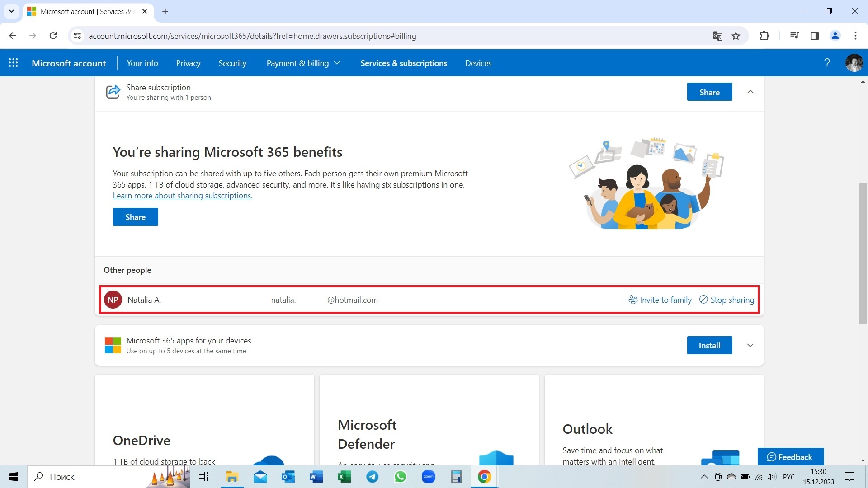Image resolution: width=868 pixels, height=488 pixels.
Task: Expand the Payment & billing menu
Action: coord(303,63)
